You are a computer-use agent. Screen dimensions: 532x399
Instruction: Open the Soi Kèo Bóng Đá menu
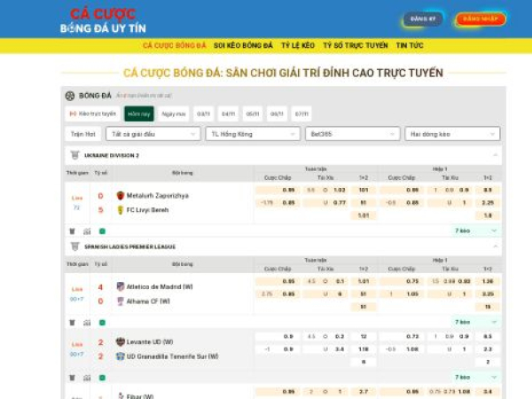(243, 45)
